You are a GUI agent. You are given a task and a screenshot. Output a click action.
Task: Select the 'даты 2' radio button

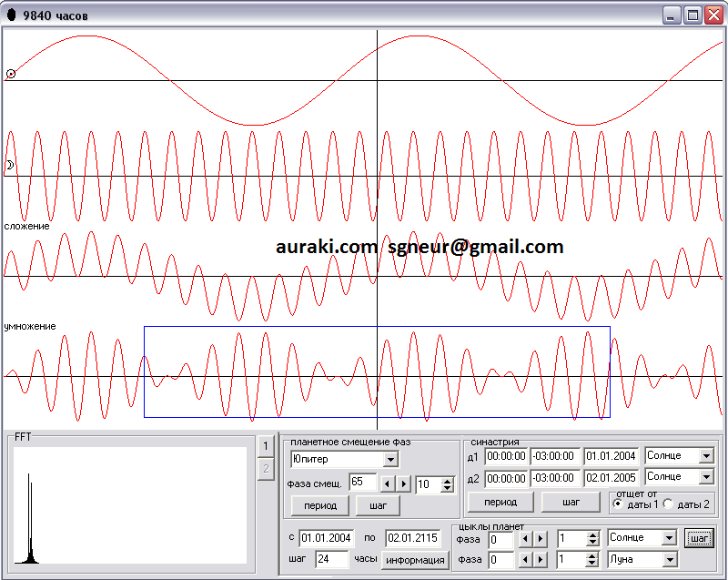(x=666, y=504)
